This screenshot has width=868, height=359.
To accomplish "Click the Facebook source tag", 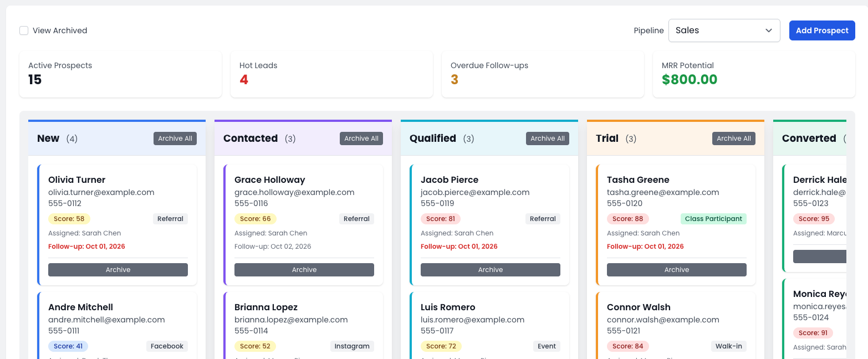I will [167, 346].
